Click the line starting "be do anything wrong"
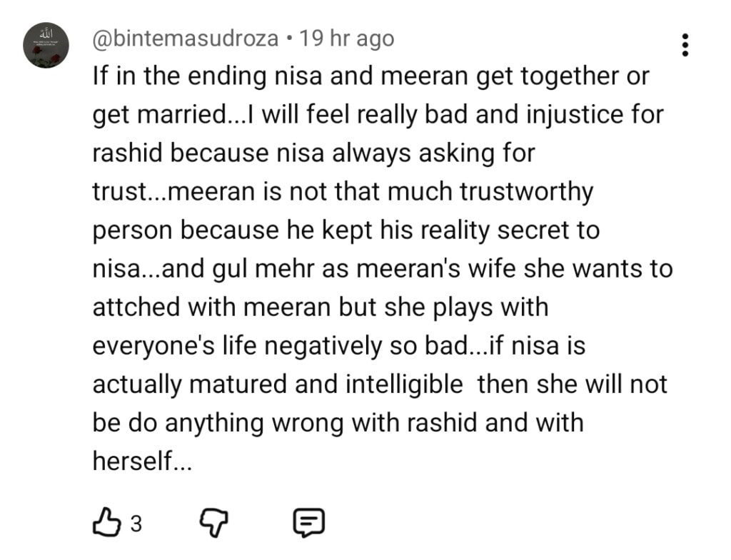731x560 pixels. tap(338, 423)
